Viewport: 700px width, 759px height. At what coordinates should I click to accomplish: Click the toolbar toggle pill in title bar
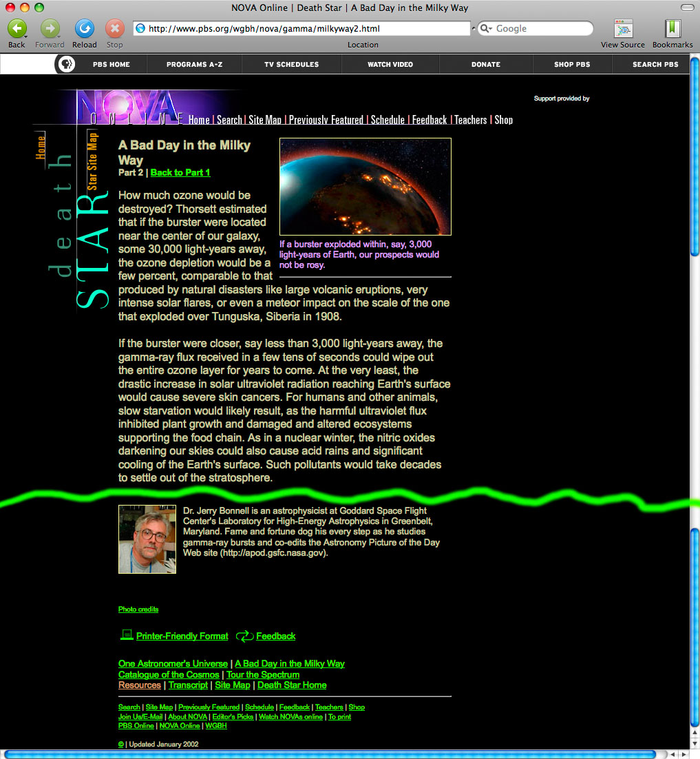click(x=687, y=8)
